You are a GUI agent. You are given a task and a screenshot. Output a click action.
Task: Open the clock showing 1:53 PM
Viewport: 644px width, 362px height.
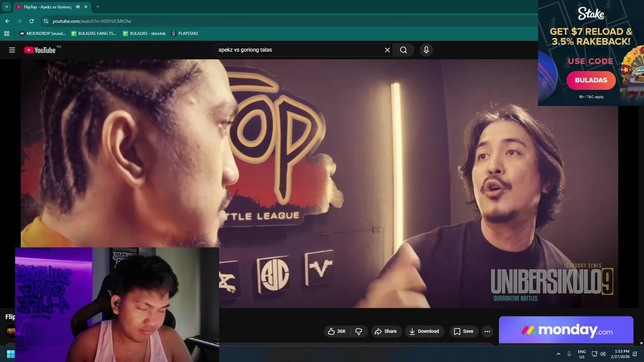coord(620,354)
